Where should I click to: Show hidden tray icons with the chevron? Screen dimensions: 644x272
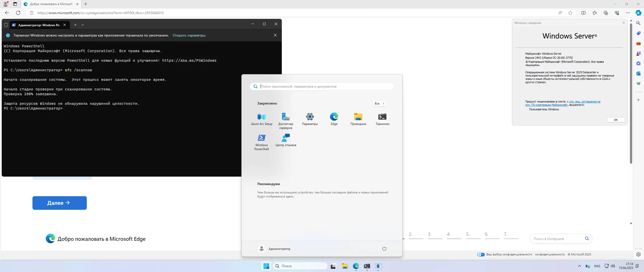[579, 266]
